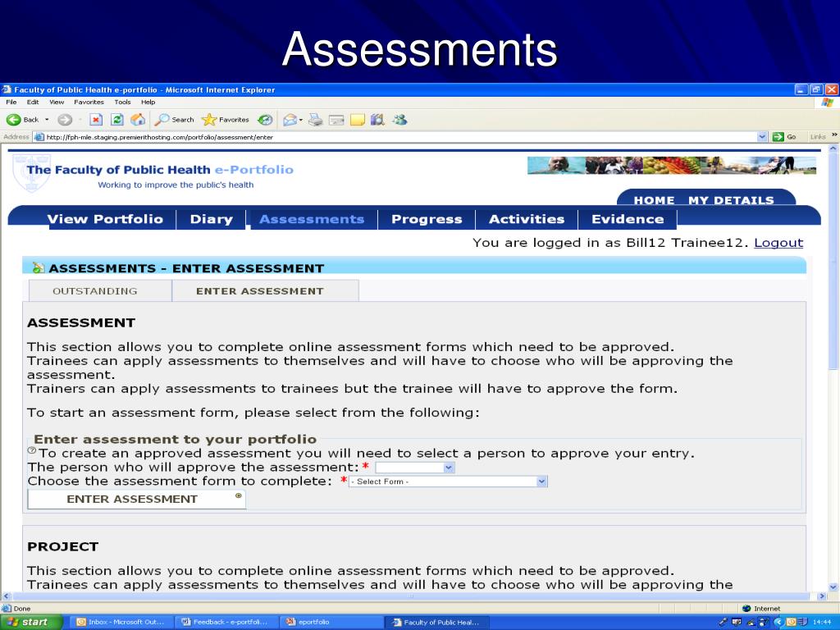Open the Home page icon in the toolbar

click(138, 120)
